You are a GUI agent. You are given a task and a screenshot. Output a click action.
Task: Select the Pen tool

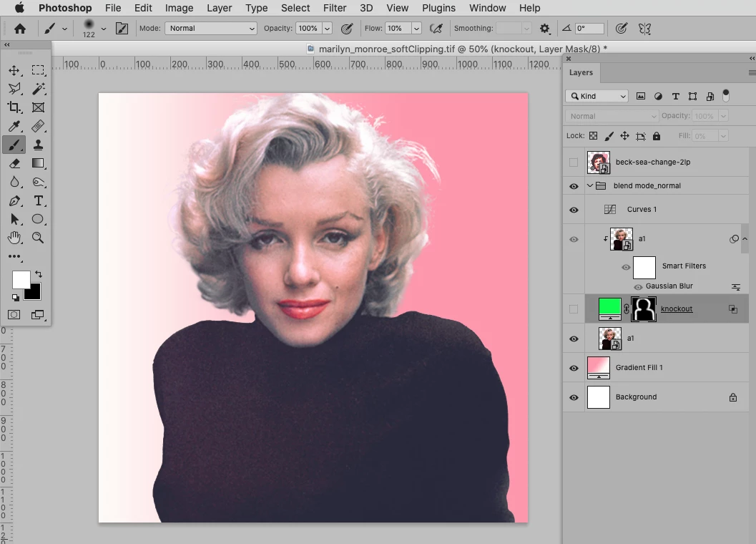point(14,201)
